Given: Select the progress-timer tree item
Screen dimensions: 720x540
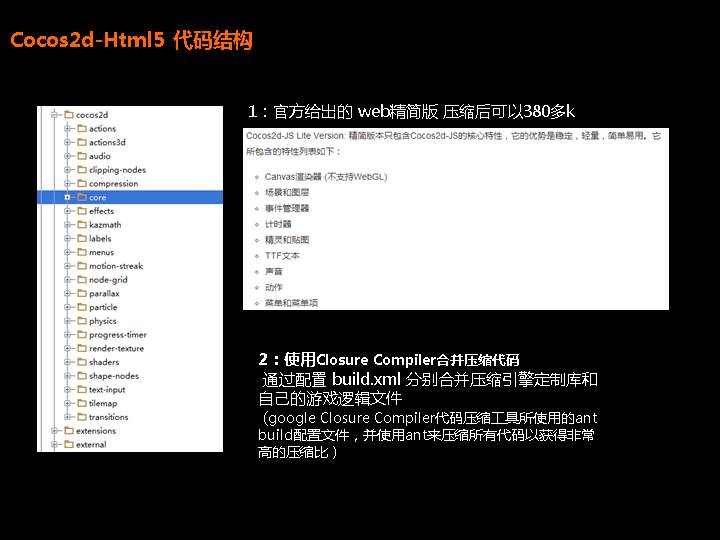Looking at the screenshot, I should click(117, 335).
